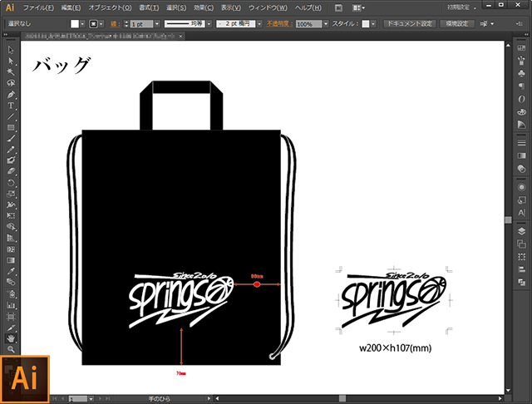Select the Type tool

click(11, 106)
